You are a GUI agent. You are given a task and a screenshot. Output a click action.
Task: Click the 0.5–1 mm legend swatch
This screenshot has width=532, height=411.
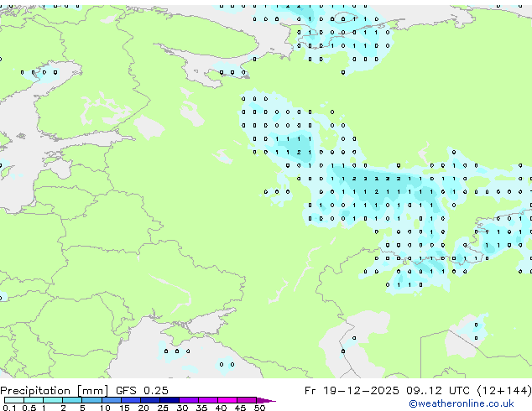click(34, 400)
